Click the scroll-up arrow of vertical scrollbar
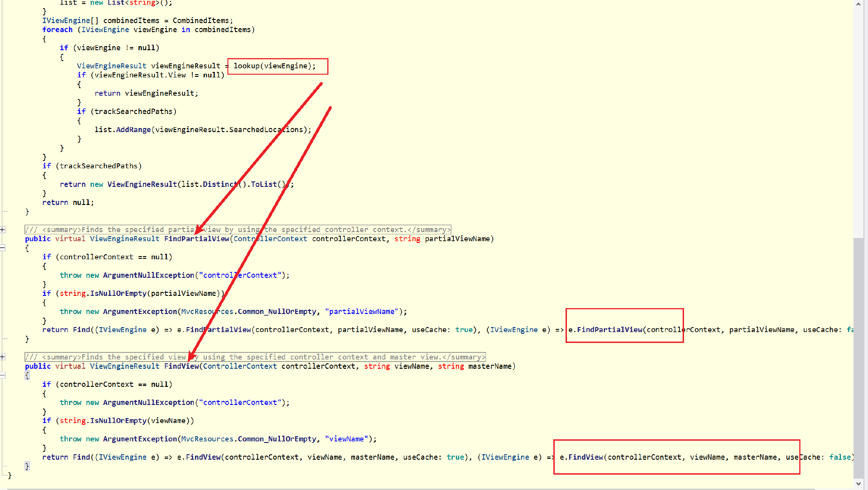The width and height of the screenshot is (868, 490). click(x=859, y=4)
